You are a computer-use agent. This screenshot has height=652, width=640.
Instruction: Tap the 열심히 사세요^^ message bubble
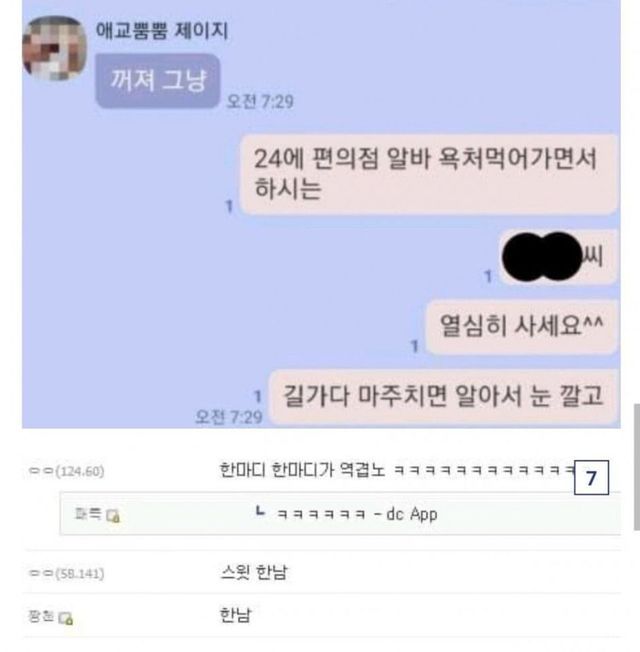pos(522,326)
